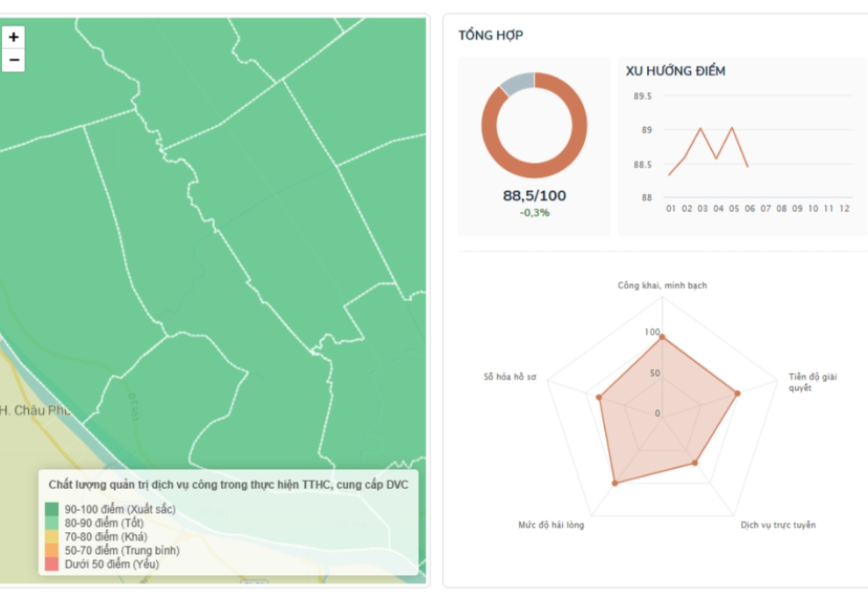Click month 06 label on trend axis
Image resolution: width=868 pixels, height=596 pixels.
click(750, 209)
